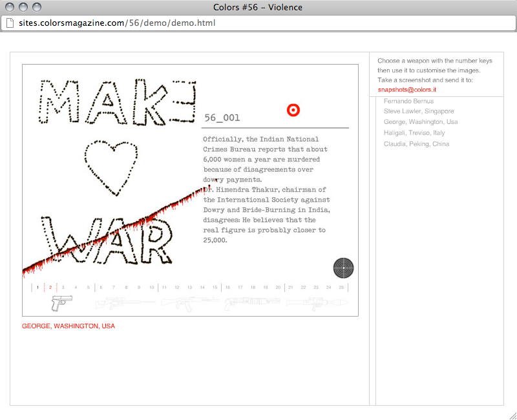This screenshot has width=517, height=420.
Task: Click the dotted MAKE lettering
Action: click(118, 102)
